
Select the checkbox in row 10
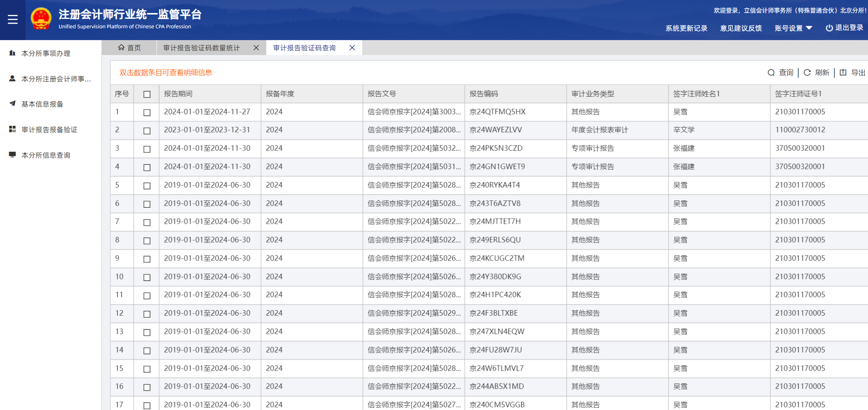(147, 277)
